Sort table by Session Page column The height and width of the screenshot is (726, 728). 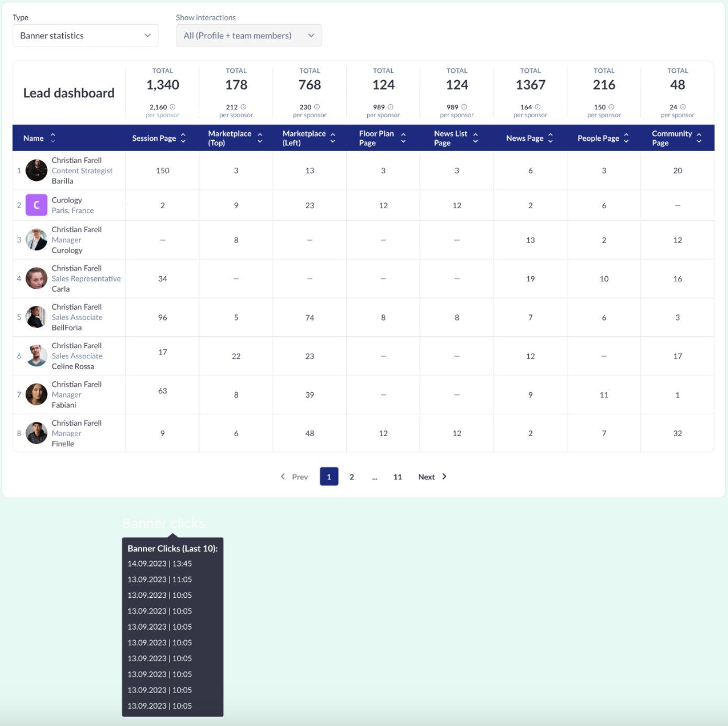tap(183, 138)
